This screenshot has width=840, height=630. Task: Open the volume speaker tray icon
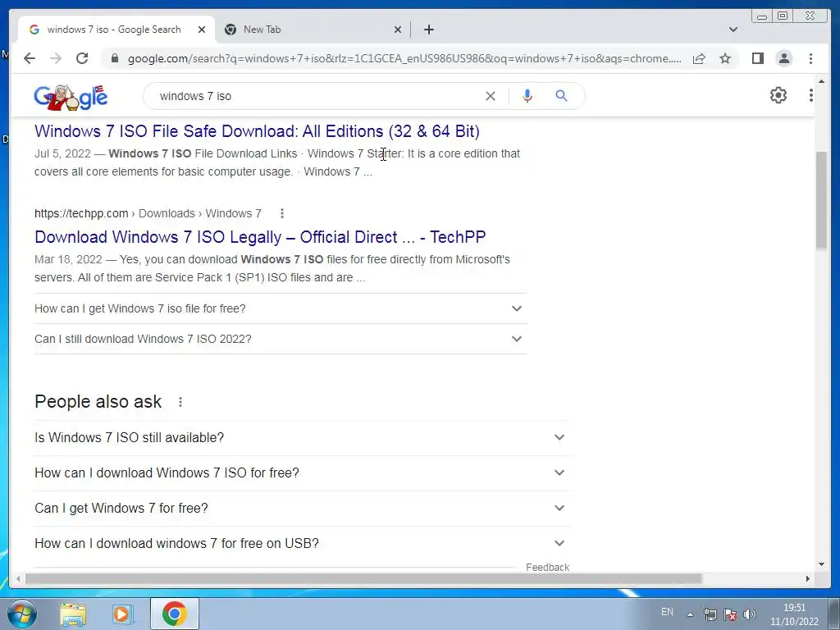(750, 614)
